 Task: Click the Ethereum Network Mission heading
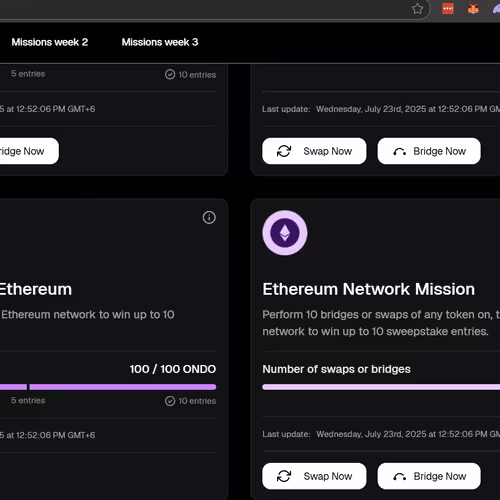369,289
